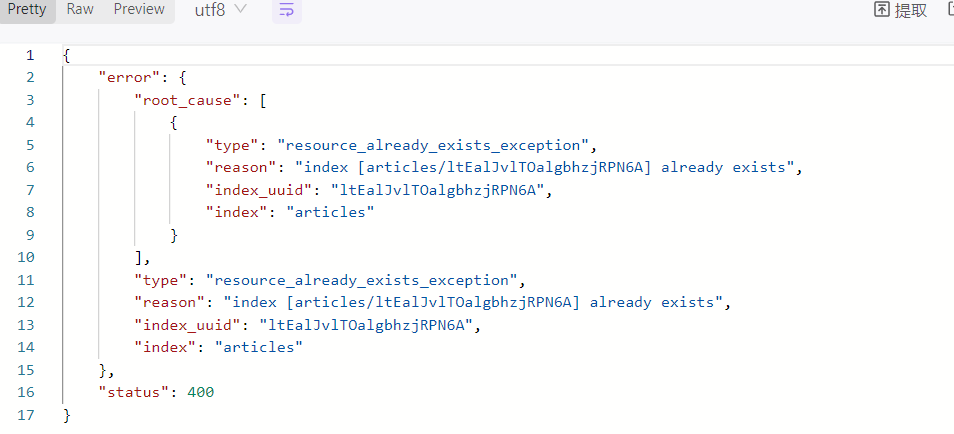
Task: Switch to the Pretty view tab
Action: pos(27,9)
